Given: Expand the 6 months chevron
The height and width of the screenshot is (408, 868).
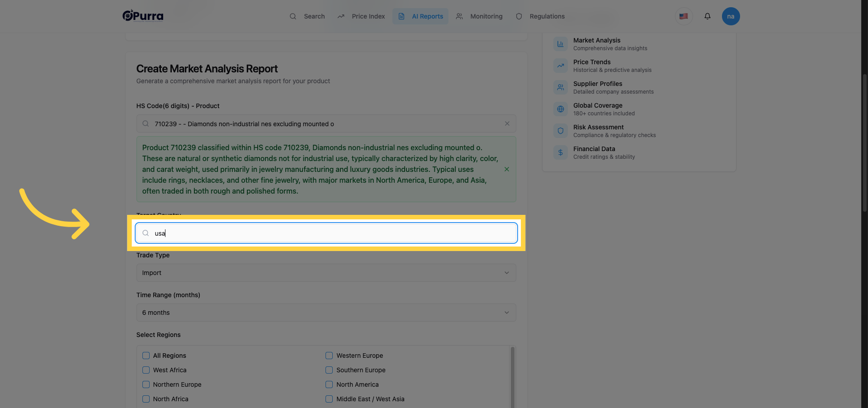Looking at the screenshot, I should tap(506, 313).
